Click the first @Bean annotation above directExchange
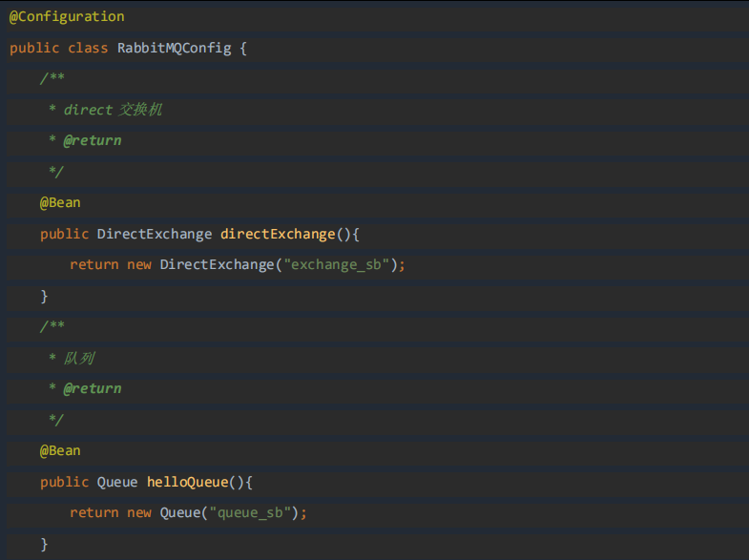The height and width of the screenshot is (560, 749). click(60, 203)
